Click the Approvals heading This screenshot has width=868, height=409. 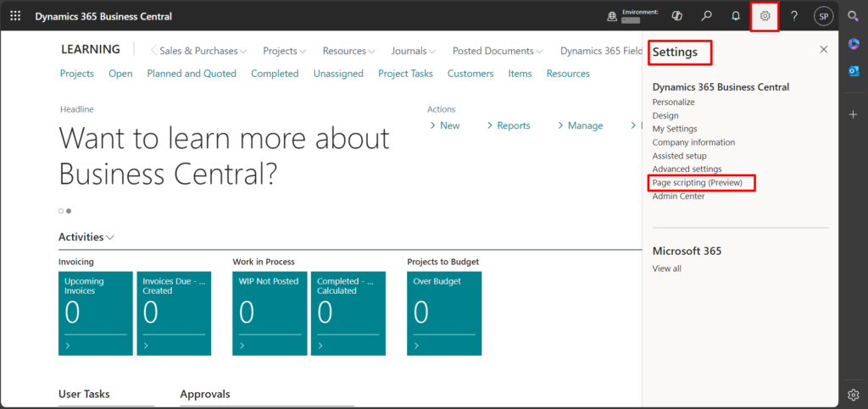205,394
